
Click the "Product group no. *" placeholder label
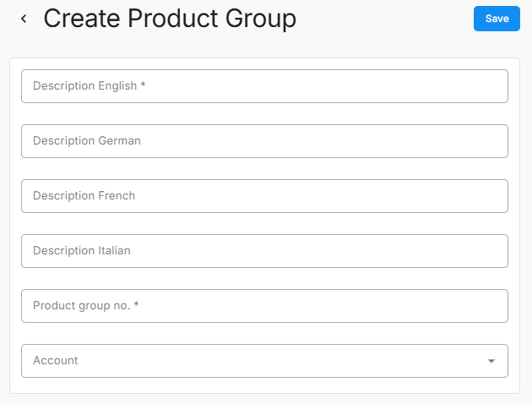[85, 306]
